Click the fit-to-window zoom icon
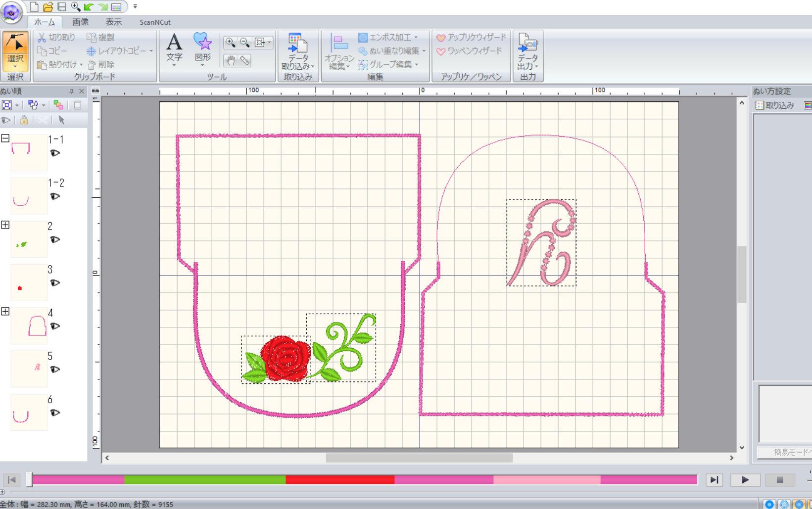812x509 pixels. tap(260, 42)
